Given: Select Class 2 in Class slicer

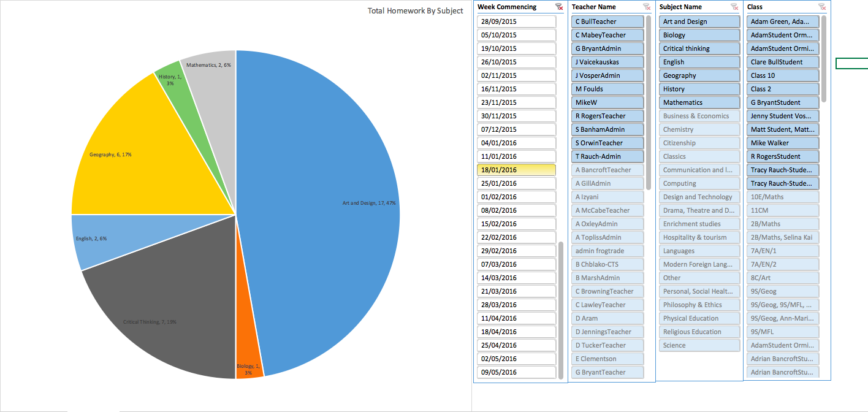Looking at the screenshot, I should coord(783,89).
